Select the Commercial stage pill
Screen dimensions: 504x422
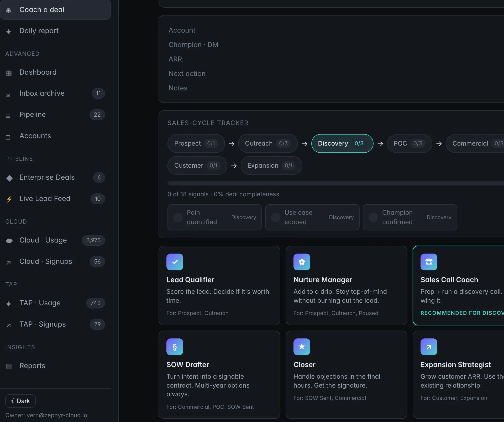(475, 143)
